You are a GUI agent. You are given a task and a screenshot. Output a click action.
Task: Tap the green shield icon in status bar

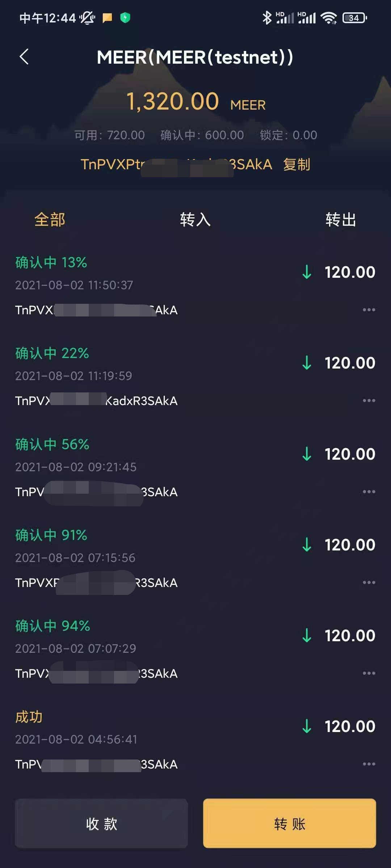[x=125, y=17]
